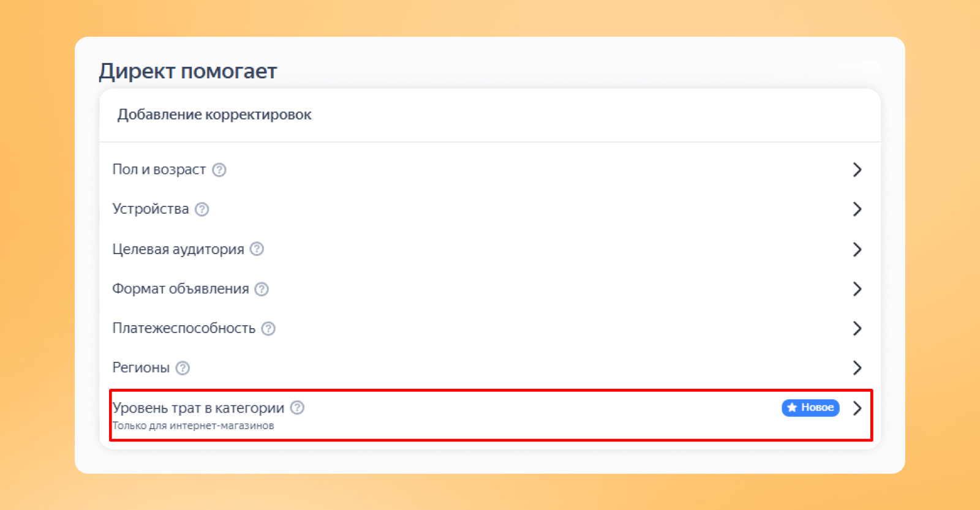Open help icon for Формат объявления
980x510 pixels.
[x=262, y=289]
